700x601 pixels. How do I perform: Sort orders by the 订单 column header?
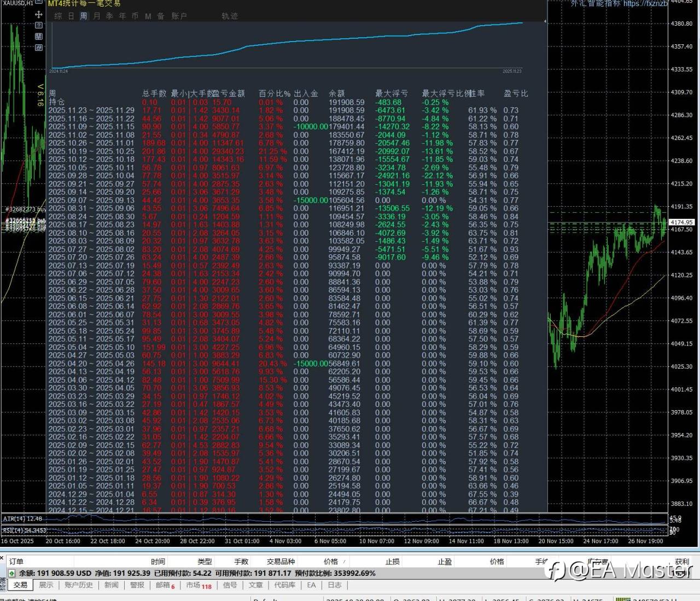[x=16, y=562]
